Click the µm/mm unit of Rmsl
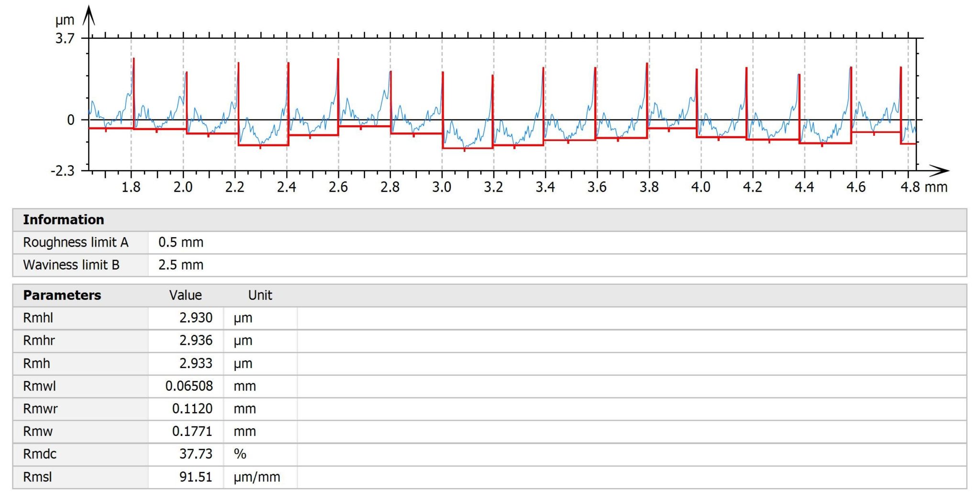 coord(256,477)
